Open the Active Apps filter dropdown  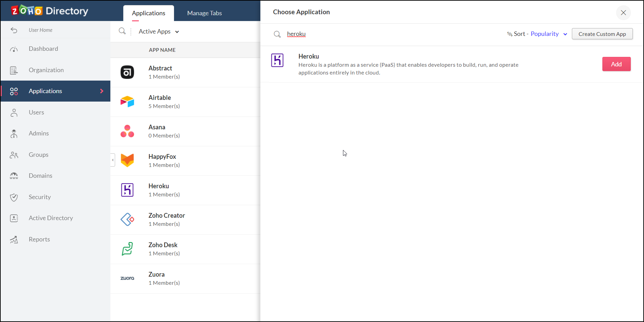[x=159, y=31]
